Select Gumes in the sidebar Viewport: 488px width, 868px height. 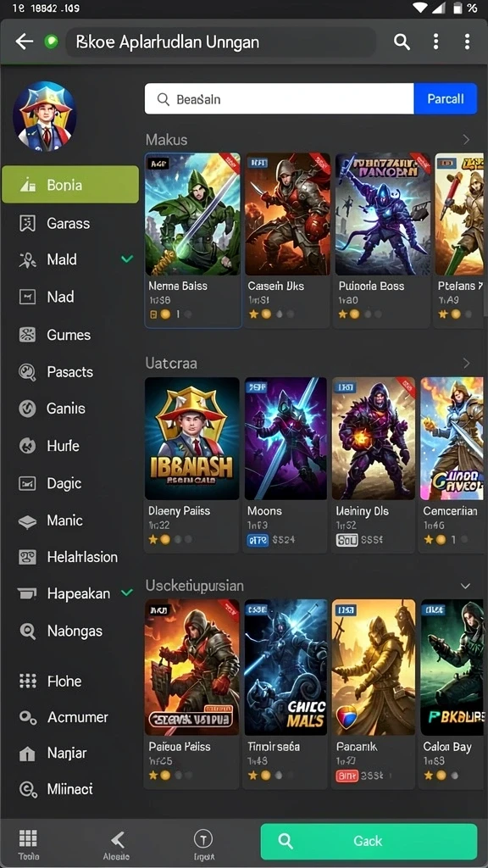tap(69, 335)
